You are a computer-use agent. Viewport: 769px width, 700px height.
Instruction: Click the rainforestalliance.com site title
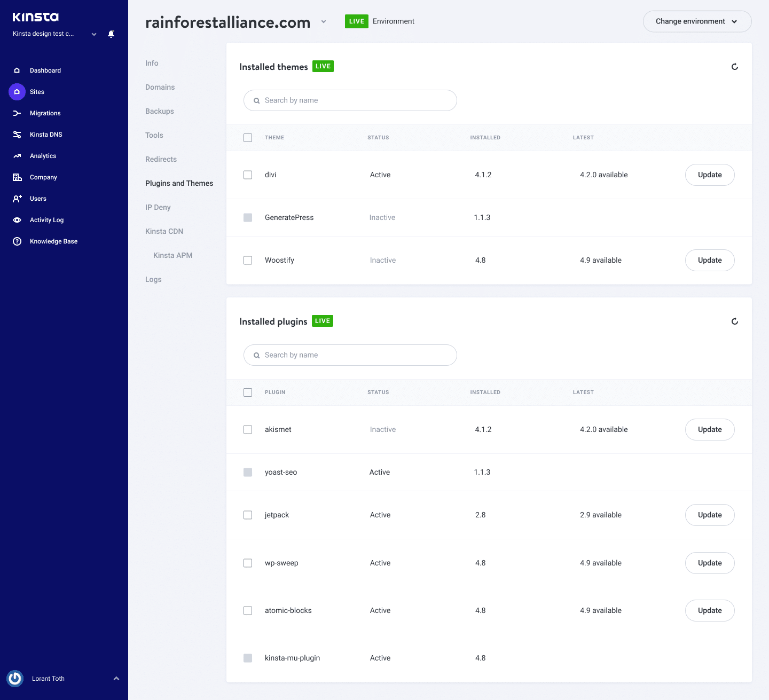[228, 22]
